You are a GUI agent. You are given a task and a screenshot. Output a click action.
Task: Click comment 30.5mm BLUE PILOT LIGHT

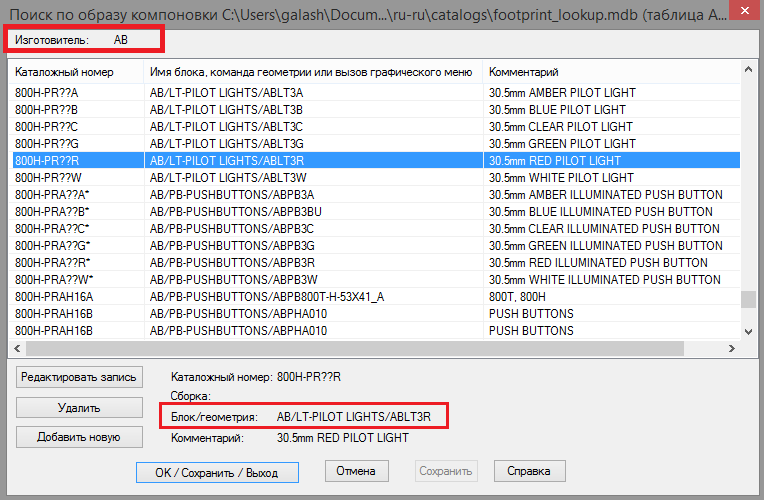click(x=557, y=110)
